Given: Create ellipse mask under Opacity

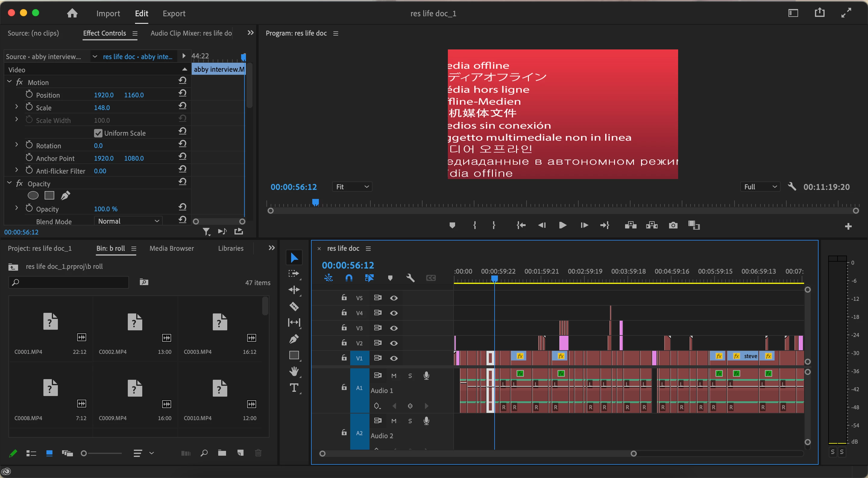Looking at the screenshot, I should pyautogui.click(x=33, y=195).
